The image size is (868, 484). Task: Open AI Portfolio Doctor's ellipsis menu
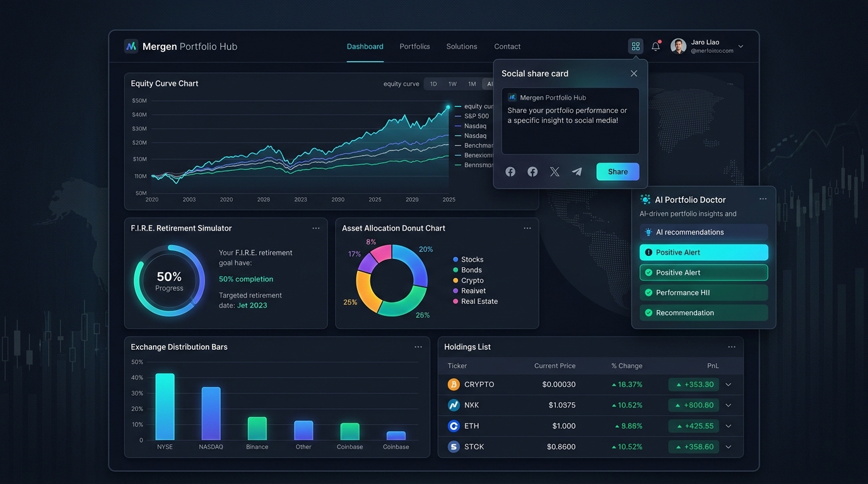(763, 199)
